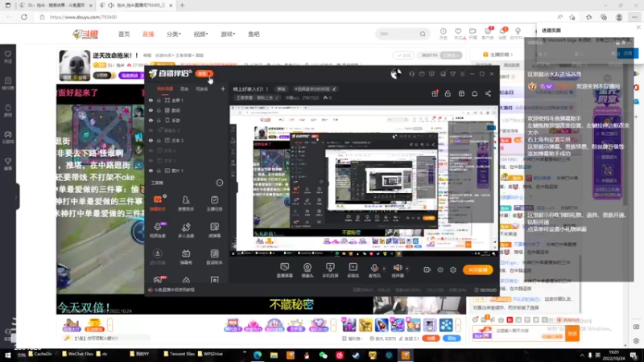Open the microphone options arrow

384,269
